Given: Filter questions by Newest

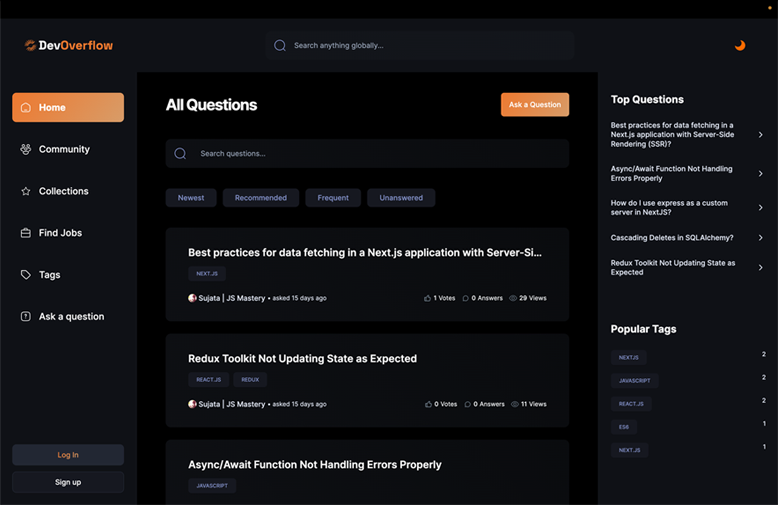Looking at the screenshot, I should click(x=191, y=197).
